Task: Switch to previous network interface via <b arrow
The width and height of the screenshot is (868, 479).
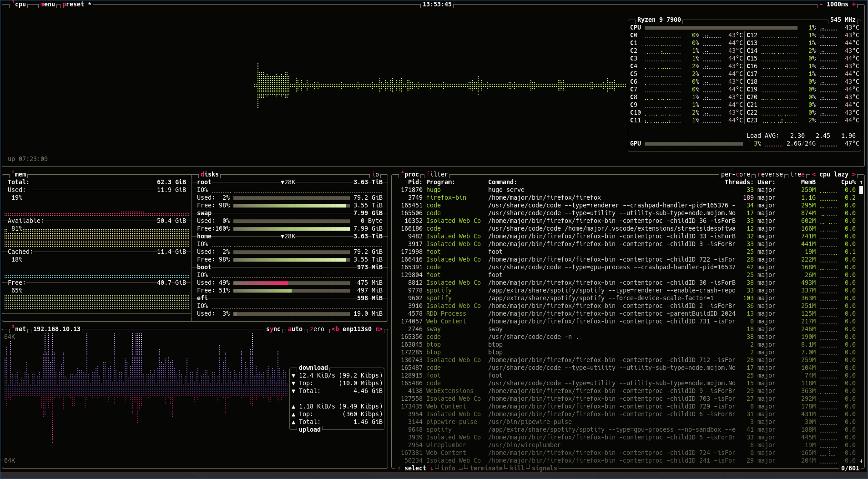Action: tap(335, 329)
